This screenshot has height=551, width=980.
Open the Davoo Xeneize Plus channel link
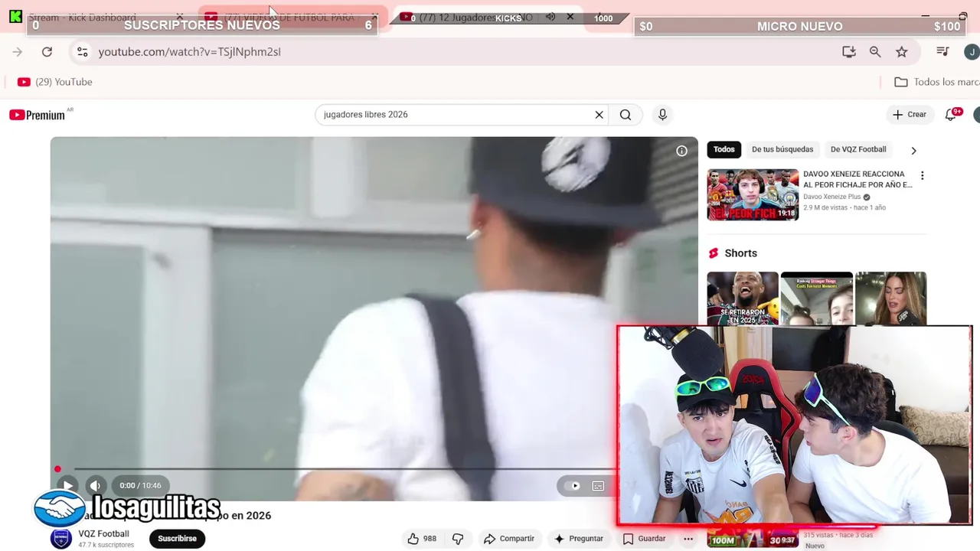(832, 197)
